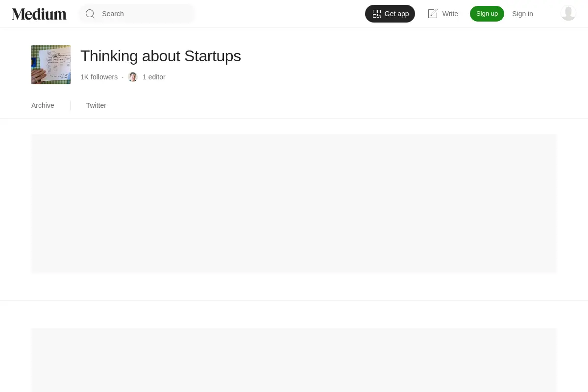Click the green Sign up button
This screenshot has height=392, width=588.
(x=487, y=14)
